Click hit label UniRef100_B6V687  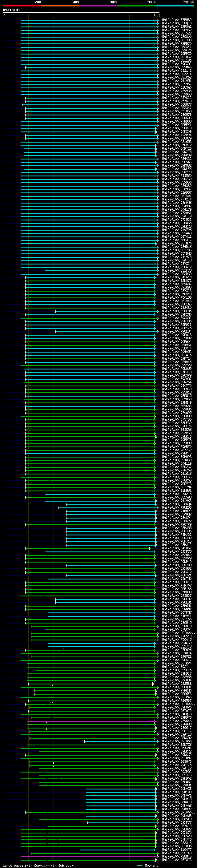(177, 284)
